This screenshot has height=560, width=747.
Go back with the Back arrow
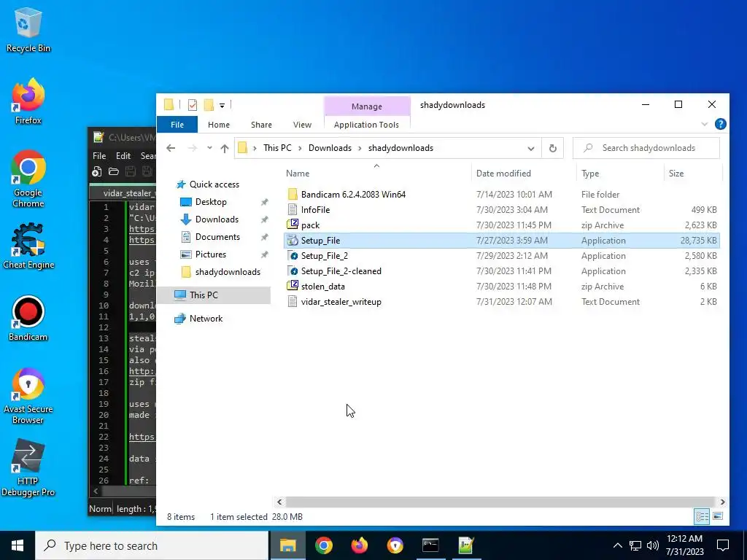click(171, 148)
